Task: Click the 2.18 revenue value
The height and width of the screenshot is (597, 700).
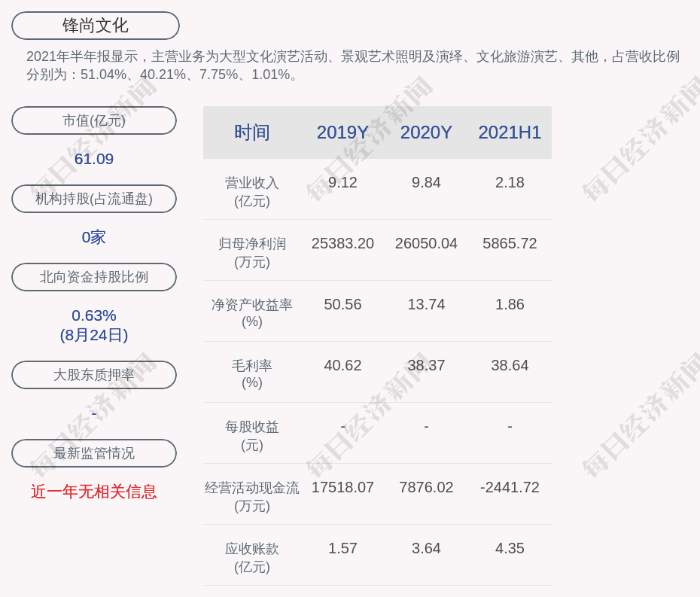Action: [x=510, y=183]
